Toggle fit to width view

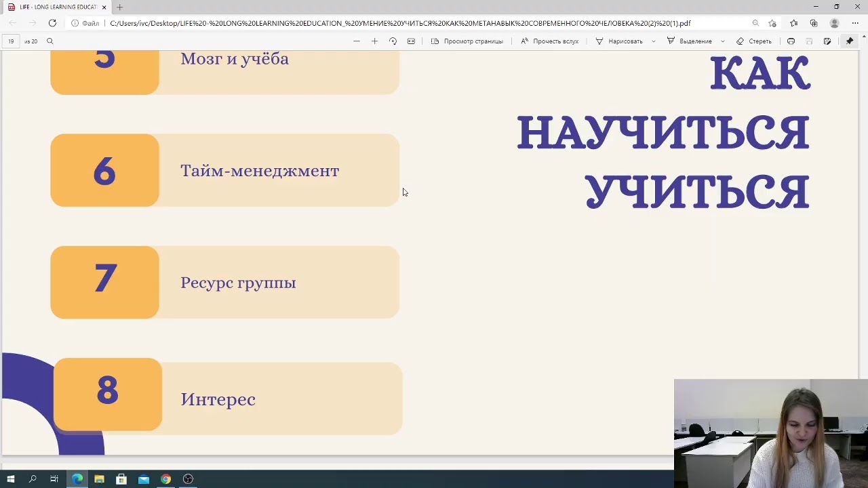(x=411, y=41)
